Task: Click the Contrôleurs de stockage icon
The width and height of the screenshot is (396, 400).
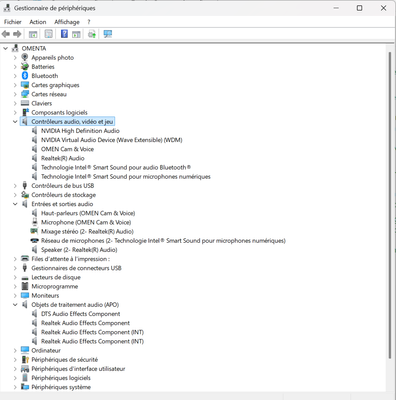Action: click(25, 195)
